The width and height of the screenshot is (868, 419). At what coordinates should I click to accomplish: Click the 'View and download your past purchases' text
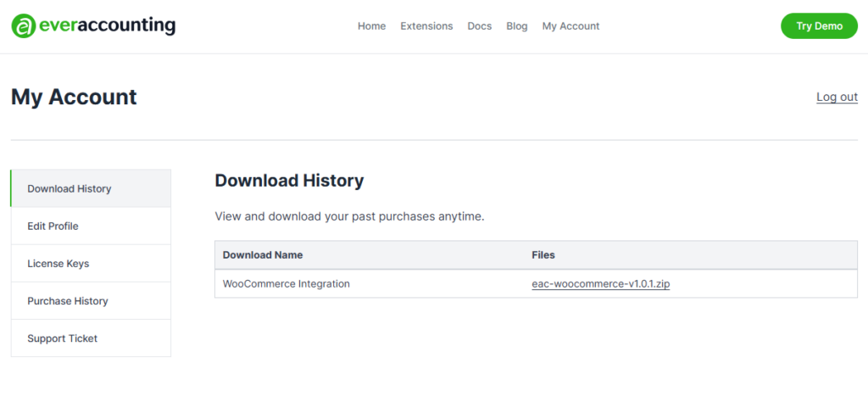(349, 216)
